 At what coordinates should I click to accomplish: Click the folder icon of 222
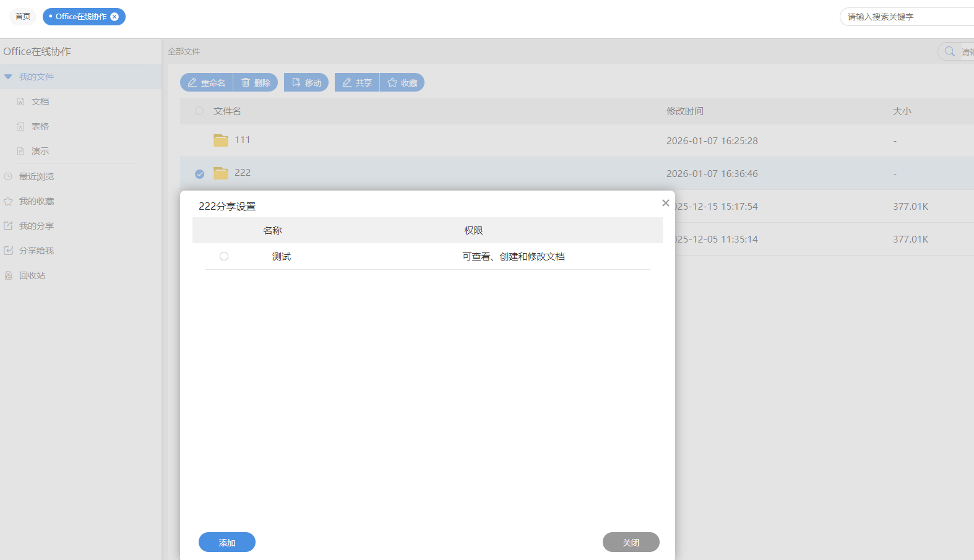(x=221, y=173)
